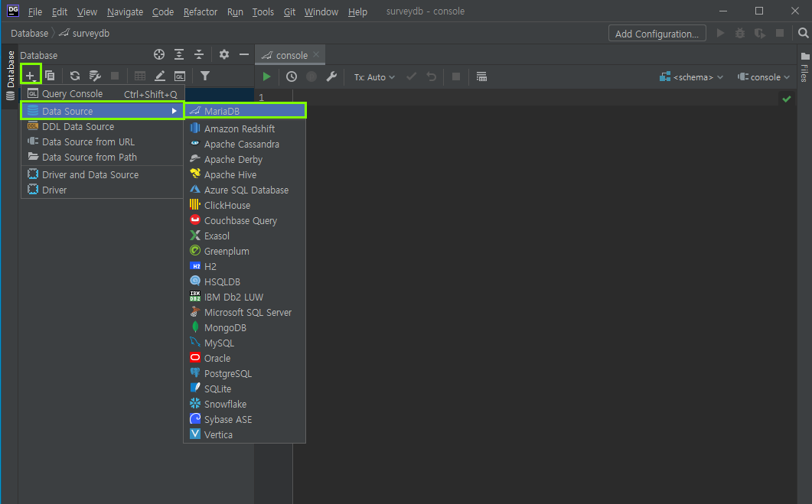Screen dimensions: 812x504
Task: Toggle the In-Editor Results table icon
Action: 481,76
